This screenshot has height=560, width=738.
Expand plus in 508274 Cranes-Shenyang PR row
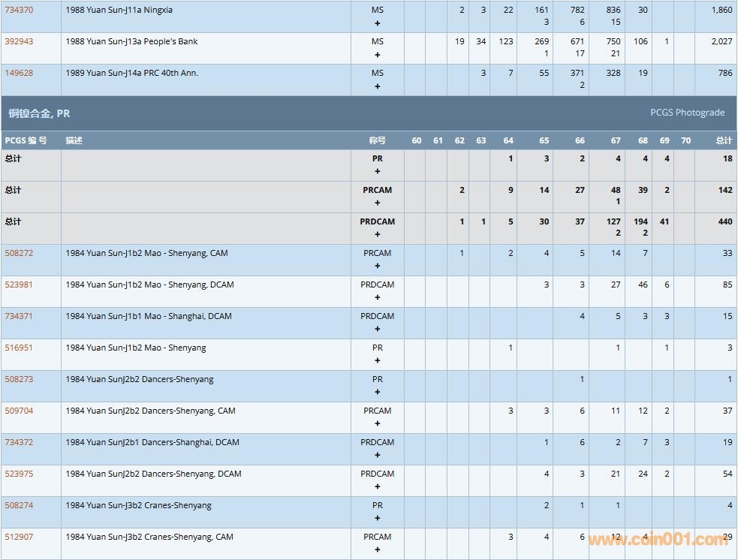(x=377, y=519)
